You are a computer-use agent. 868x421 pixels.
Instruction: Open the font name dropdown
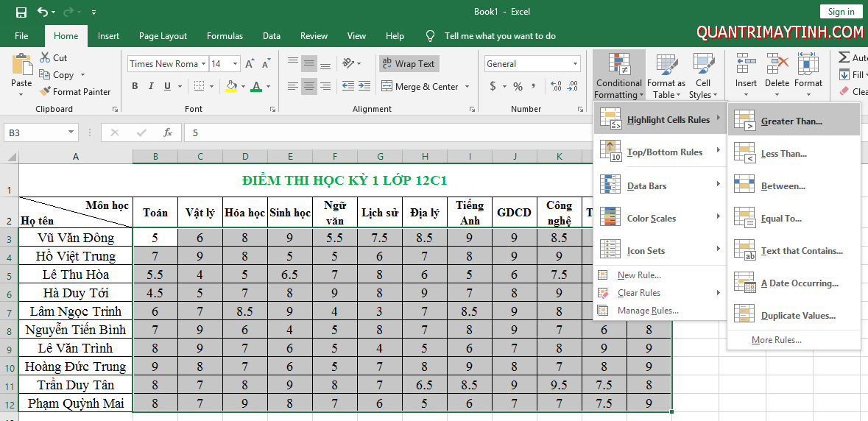pyautogui.click(x=204, y=63)
